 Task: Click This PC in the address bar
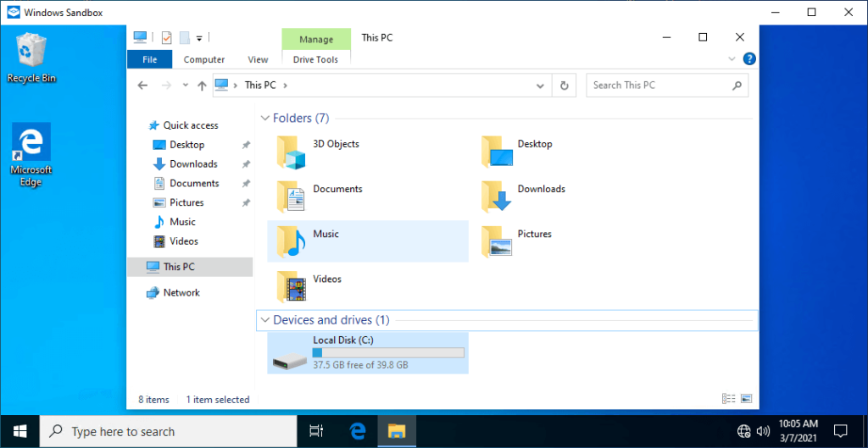260,86
